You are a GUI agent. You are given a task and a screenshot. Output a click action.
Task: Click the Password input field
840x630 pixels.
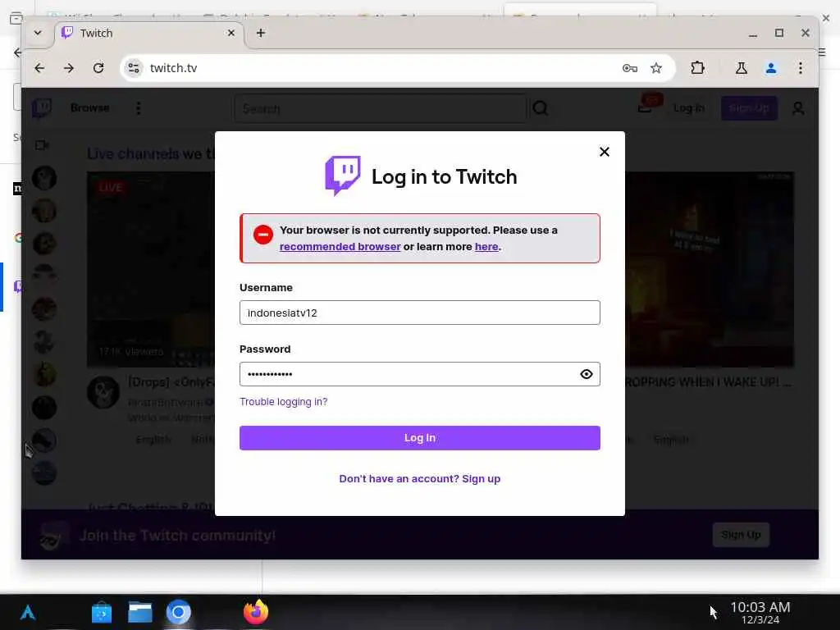coord(419,374)
